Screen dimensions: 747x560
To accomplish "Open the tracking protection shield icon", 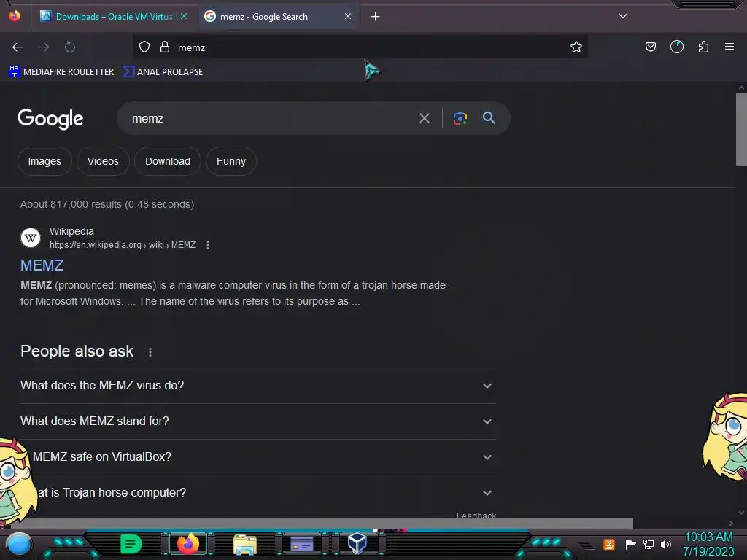I will [x=144, y=47].
